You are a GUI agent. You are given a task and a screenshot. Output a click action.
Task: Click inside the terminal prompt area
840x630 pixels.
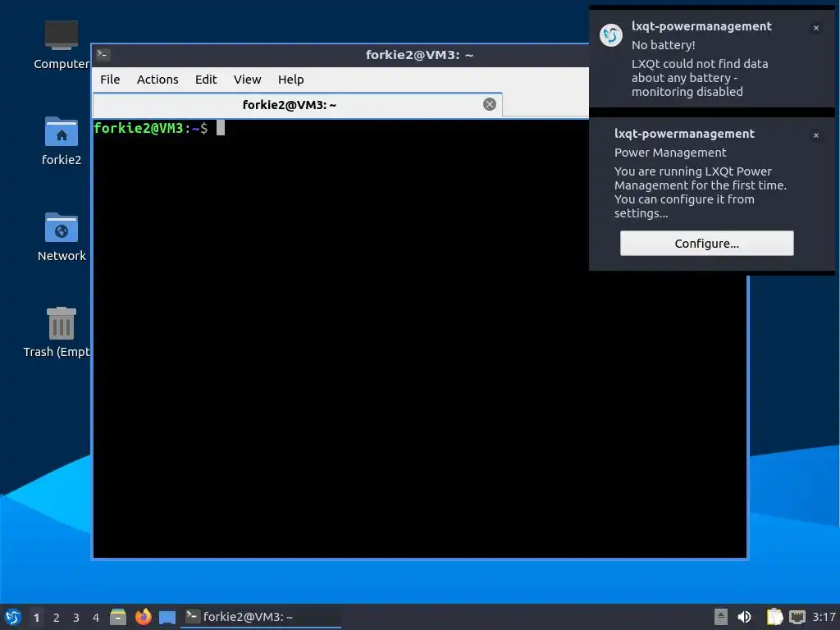tap(419, 337)
